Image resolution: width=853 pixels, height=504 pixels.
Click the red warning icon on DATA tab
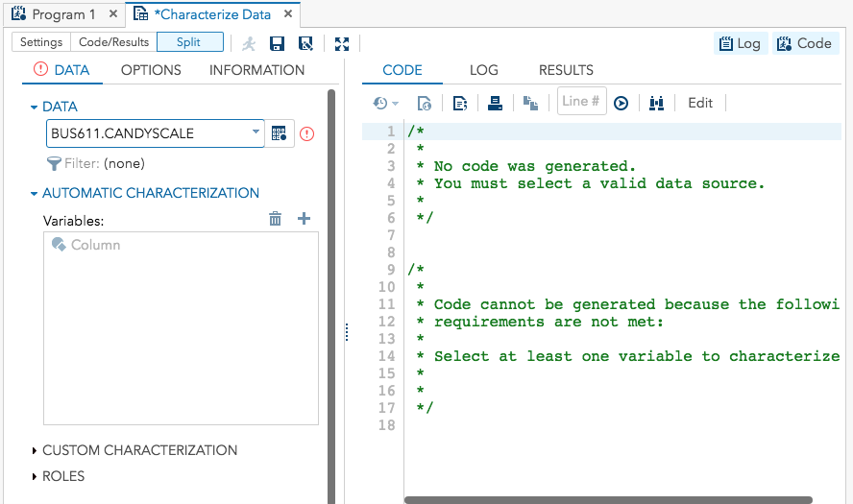point(40,69)
